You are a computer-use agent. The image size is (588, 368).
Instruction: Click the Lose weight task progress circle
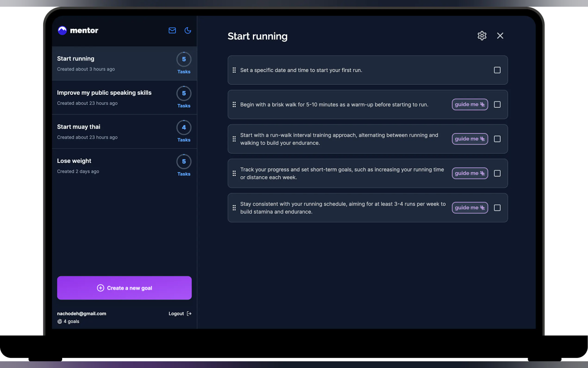184,162
